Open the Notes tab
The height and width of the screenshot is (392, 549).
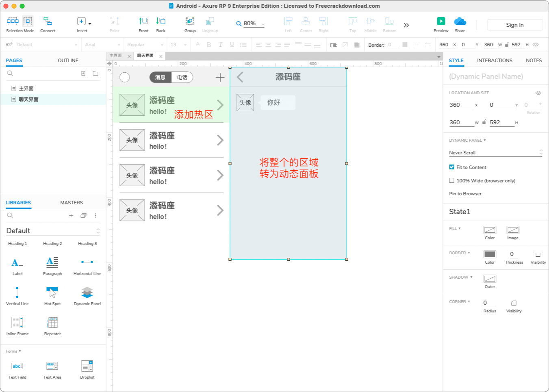[534, 60]
